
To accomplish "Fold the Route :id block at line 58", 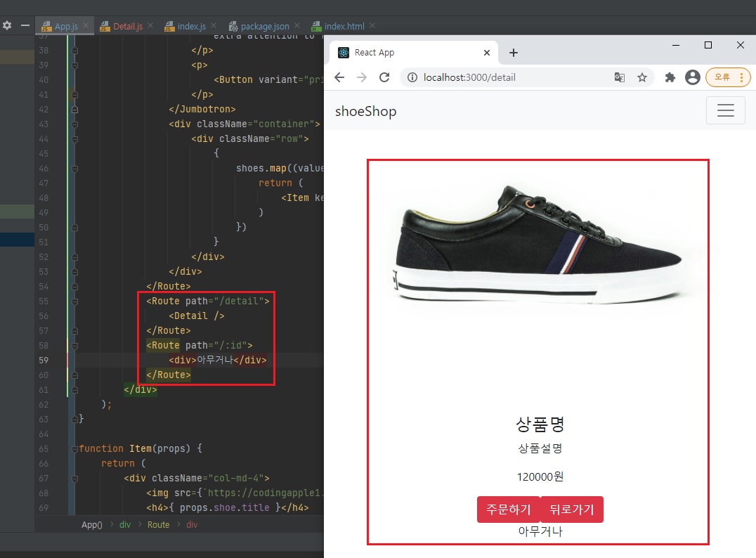I will (x=74, y=346).
